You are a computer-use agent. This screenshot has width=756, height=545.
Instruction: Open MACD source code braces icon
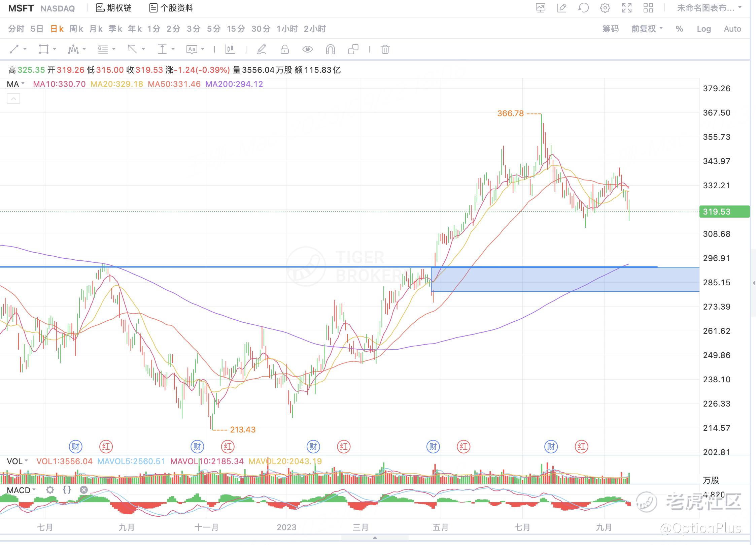67,490
